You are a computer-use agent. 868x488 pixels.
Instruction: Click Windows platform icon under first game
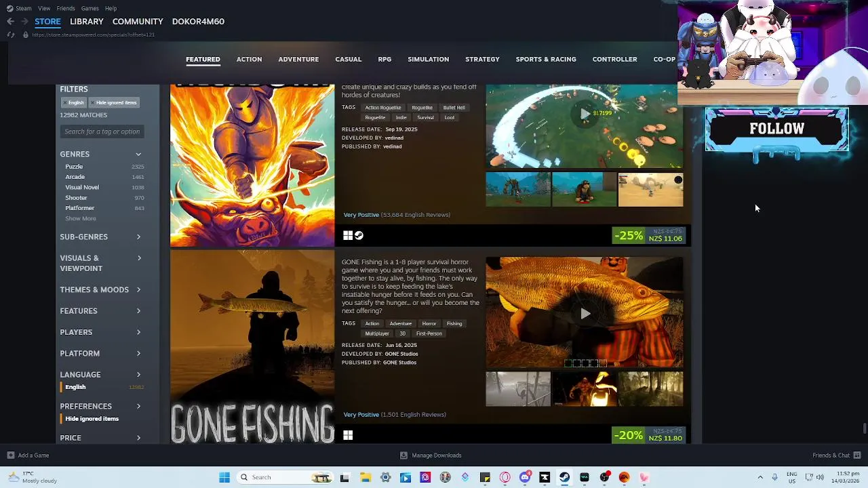point(348,235)
